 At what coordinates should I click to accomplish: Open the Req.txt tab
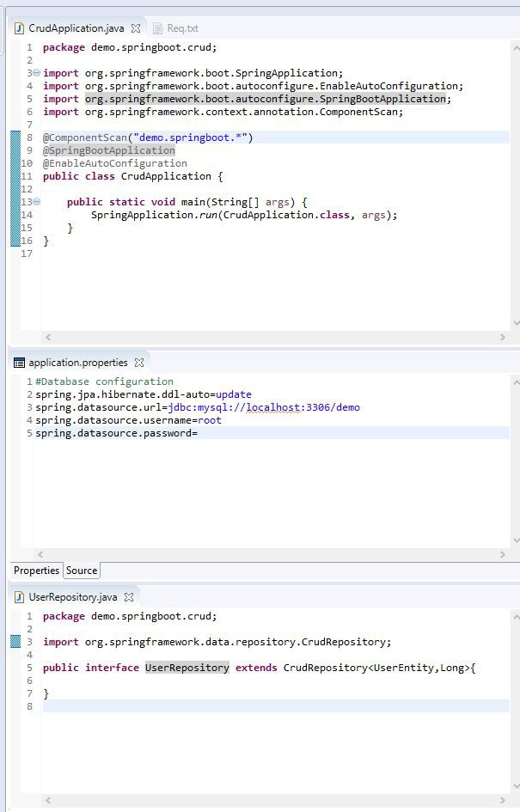click(x=182, y=28)
